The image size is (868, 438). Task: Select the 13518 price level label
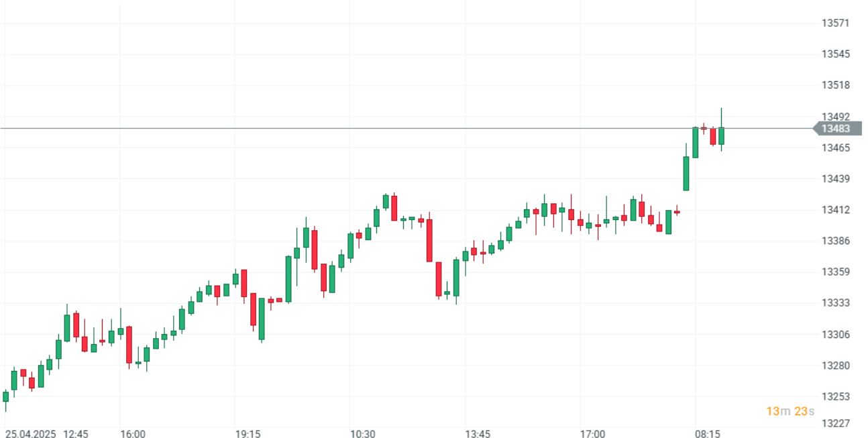click(x=835, y=85)
